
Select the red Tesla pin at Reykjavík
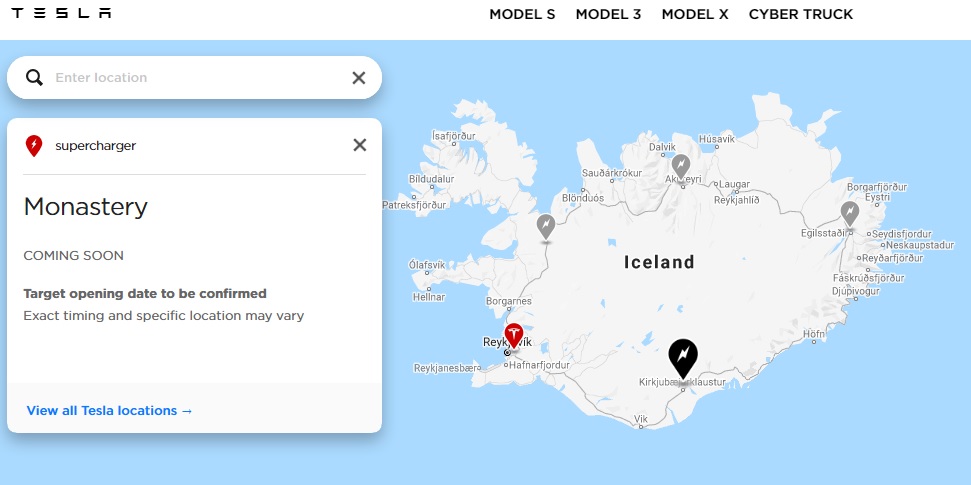click(513, 336)
